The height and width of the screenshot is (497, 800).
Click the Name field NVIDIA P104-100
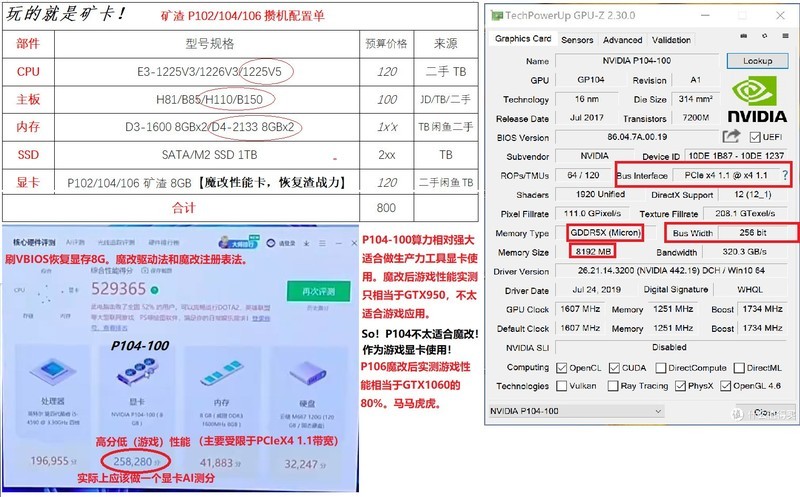[637, 61]
